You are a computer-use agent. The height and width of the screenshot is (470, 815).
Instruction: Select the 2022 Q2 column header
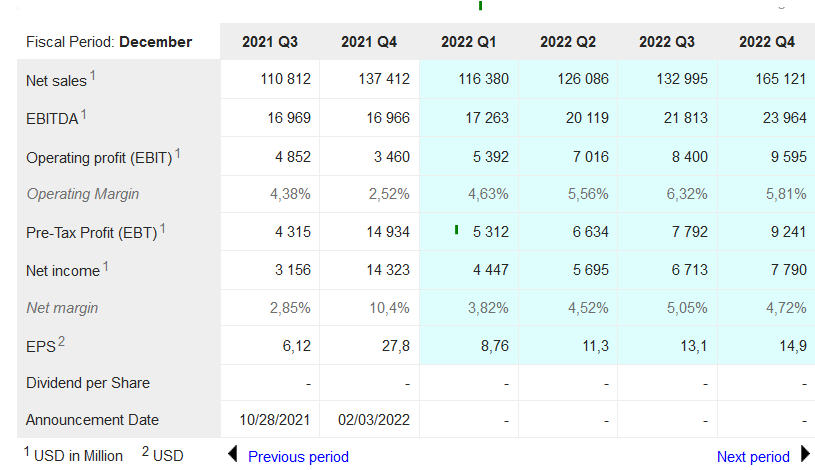[x=568, y=42]
